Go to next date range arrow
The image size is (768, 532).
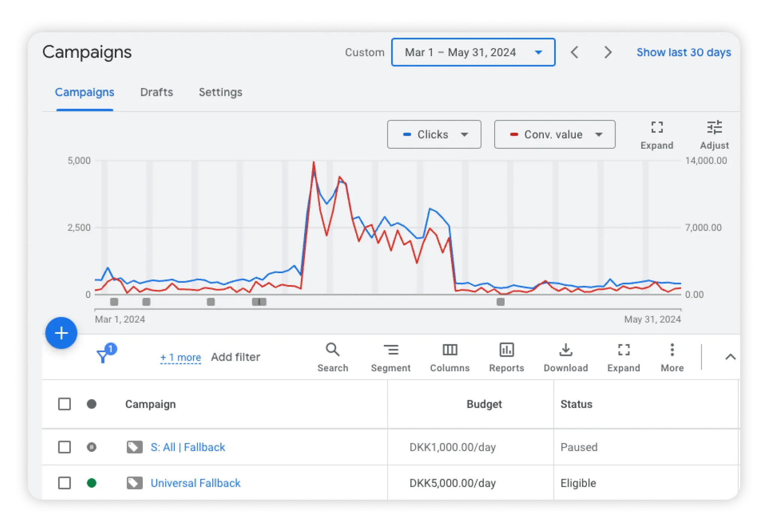click(608, 52)
